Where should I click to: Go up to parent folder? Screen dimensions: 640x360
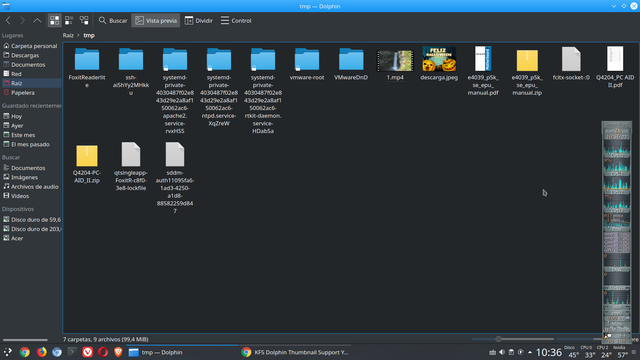pos(37,20)
